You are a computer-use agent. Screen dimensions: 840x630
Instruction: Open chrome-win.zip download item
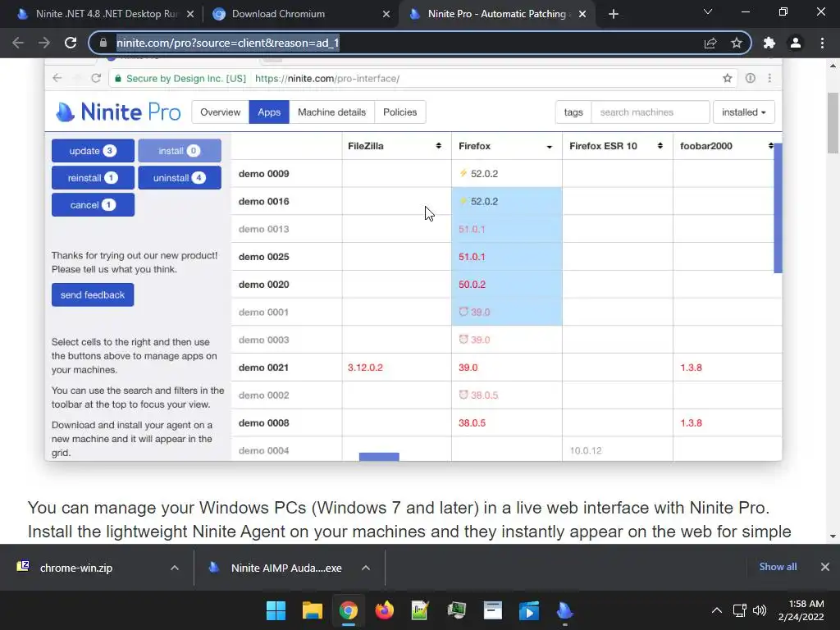[76, 568]
